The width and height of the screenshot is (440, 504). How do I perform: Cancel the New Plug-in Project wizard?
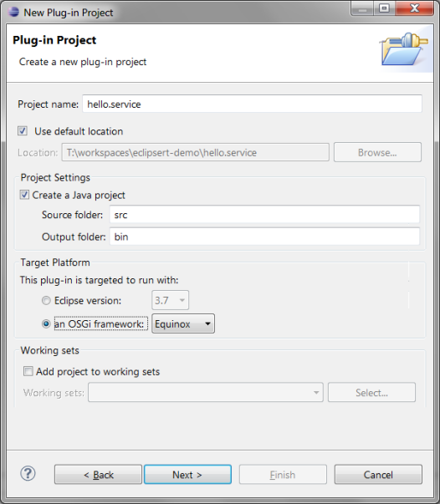pyautogui.click(x=378, y=475)
